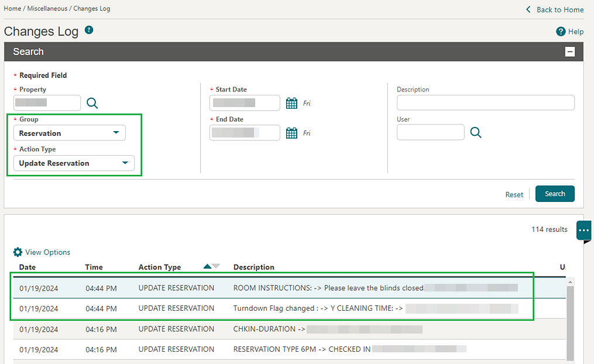
Task: Collapse the Search panel with minus icon
Action: (570, 51)
